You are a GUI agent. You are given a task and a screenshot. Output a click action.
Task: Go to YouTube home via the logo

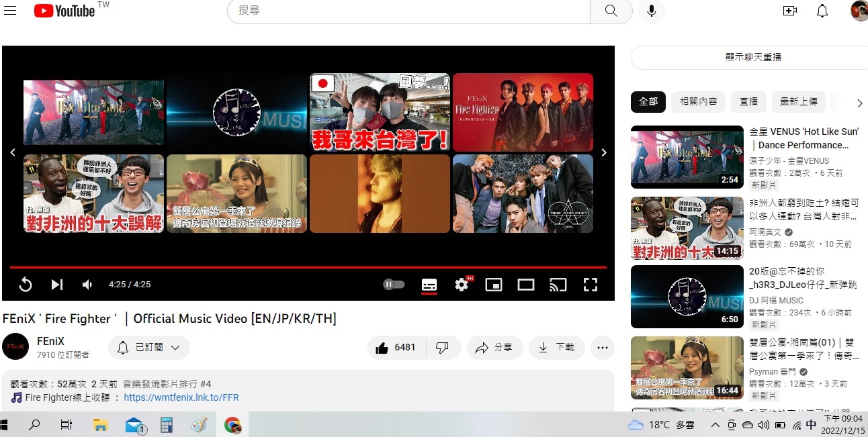pos(64,11)
